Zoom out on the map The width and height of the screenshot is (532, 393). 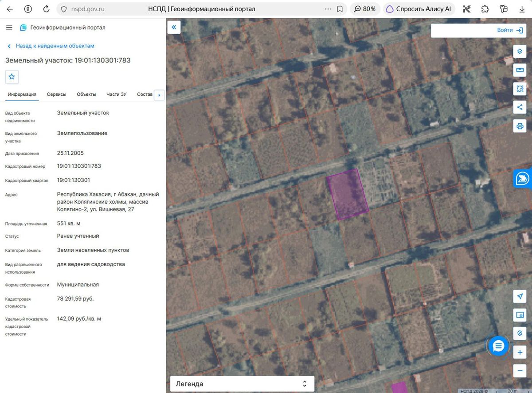tap(520, 371)
